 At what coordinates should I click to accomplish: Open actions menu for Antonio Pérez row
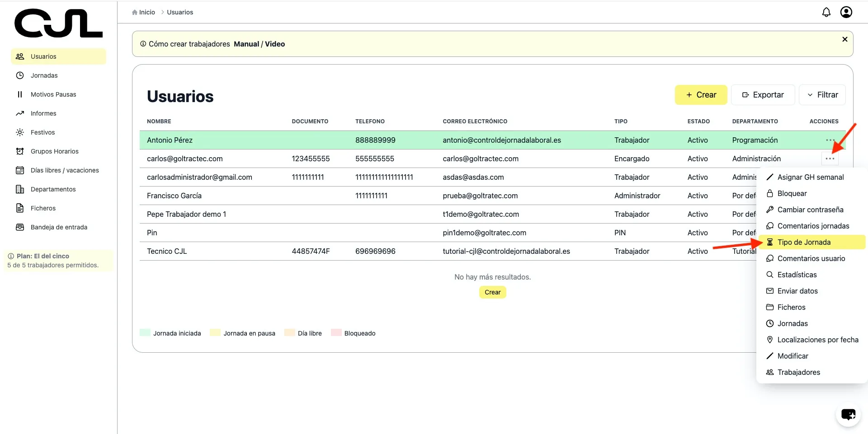pyautogui.click(x=830, y=140)
